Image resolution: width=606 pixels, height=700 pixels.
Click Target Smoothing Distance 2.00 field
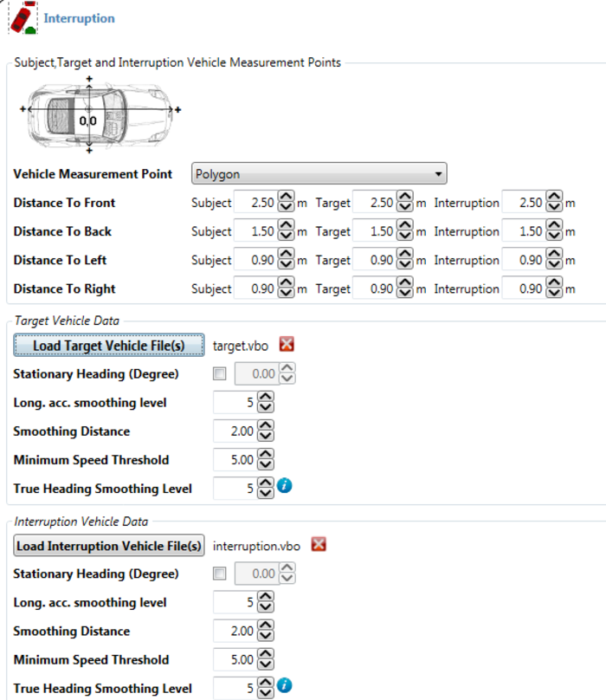pyautogui.click(x=235, y=431)
